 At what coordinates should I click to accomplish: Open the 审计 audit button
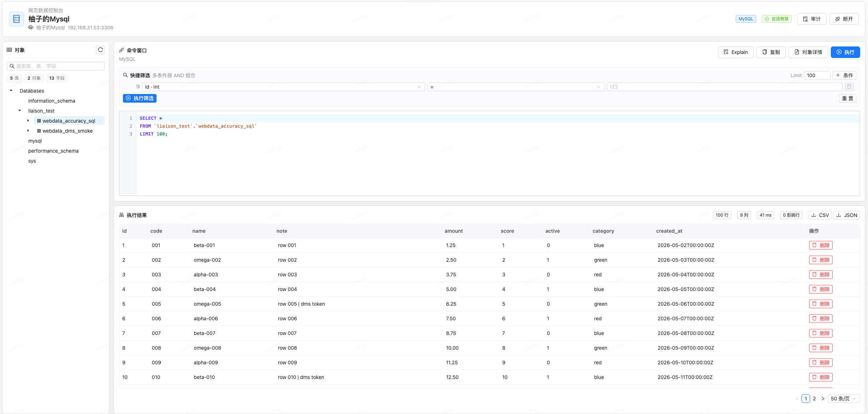point(812,19)
